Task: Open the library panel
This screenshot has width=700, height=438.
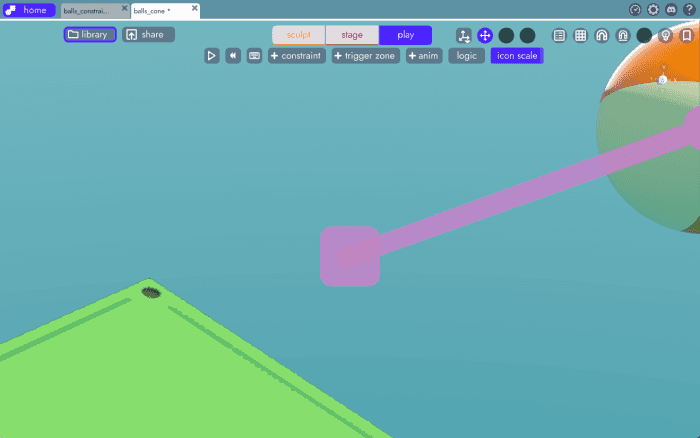Action: point(90,34)
